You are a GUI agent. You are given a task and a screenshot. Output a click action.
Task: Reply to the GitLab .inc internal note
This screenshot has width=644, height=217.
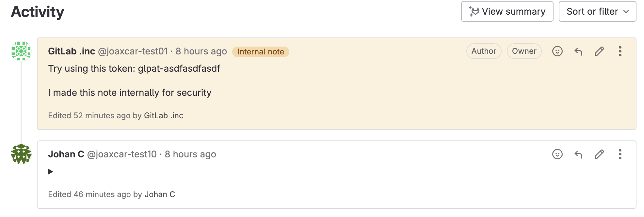[x=578, y=51]
